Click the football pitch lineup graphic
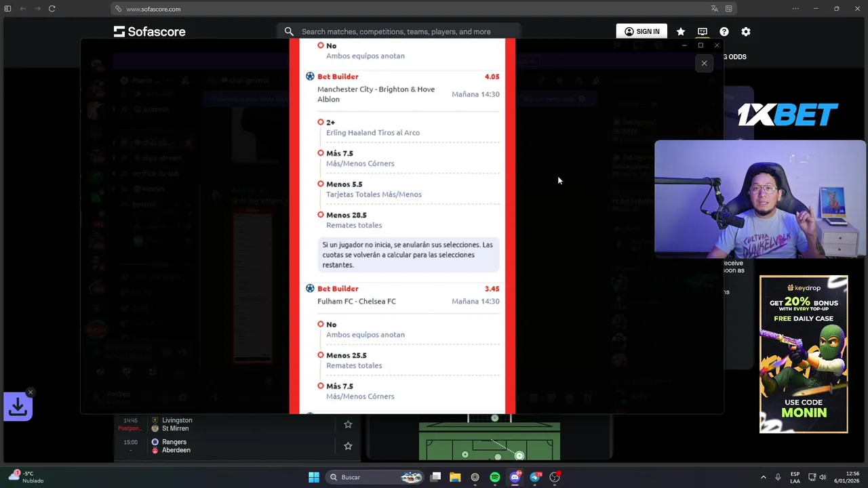 pos(490,439)
